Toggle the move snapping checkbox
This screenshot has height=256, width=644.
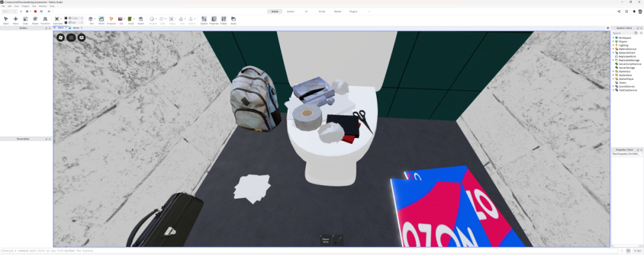66,18
